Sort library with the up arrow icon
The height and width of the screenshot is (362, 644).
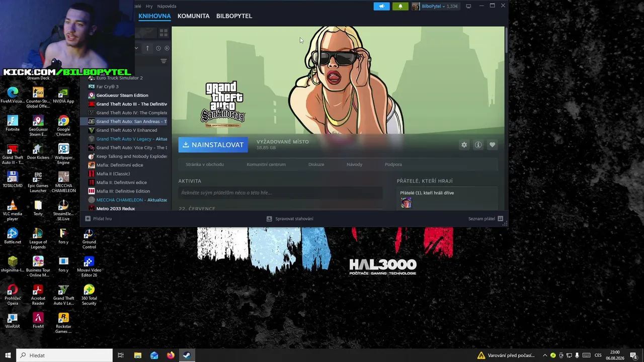147,48
